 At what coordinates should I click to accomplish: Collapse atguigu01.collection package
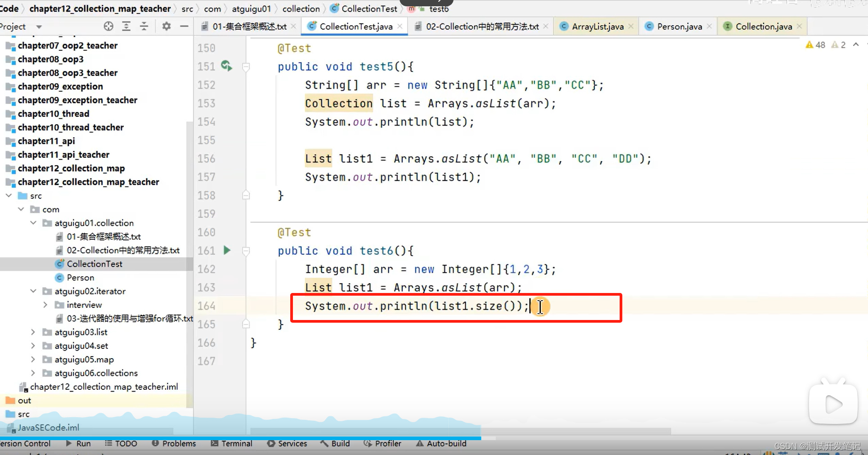coord(33,223)
